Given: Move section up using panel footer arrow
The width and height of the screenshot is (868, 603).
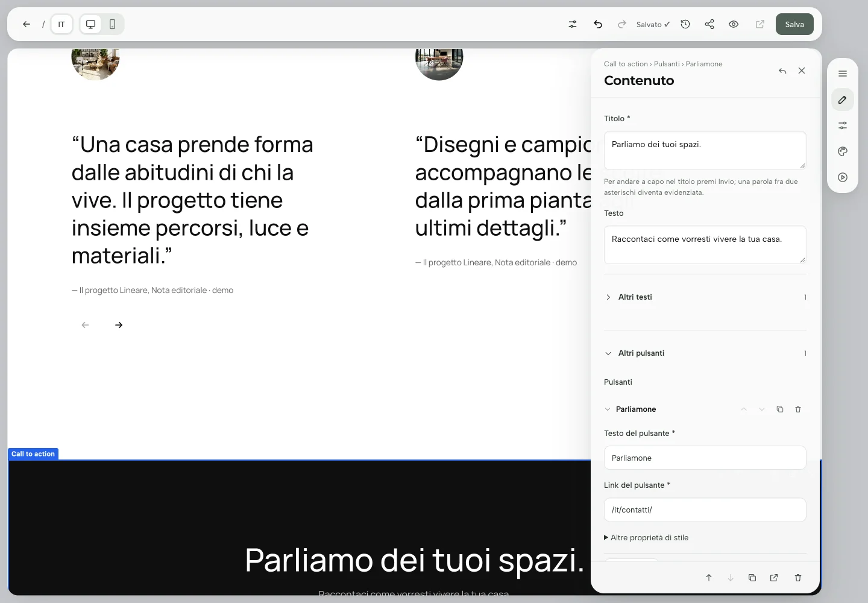Looking at the screenshot, I should [709, 578].
